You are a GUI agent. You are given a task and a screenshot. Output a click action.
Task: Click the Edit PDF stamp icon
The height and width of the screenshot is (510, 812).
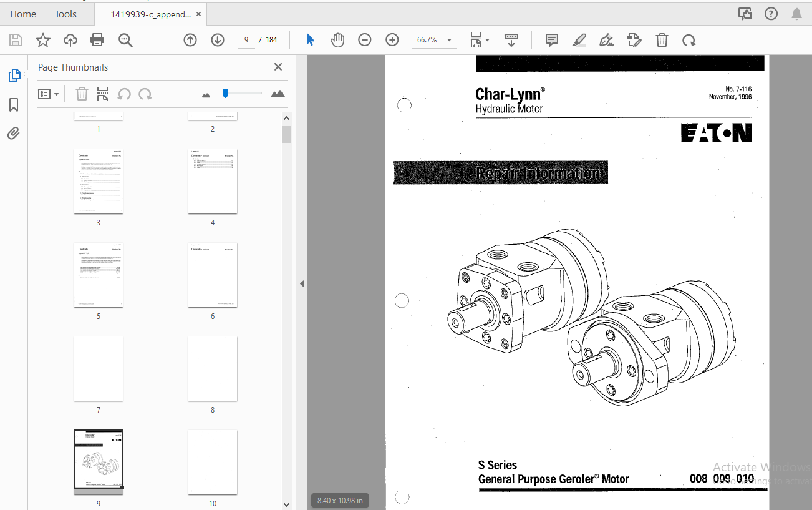pyautogui.click(x=634, y=40)
